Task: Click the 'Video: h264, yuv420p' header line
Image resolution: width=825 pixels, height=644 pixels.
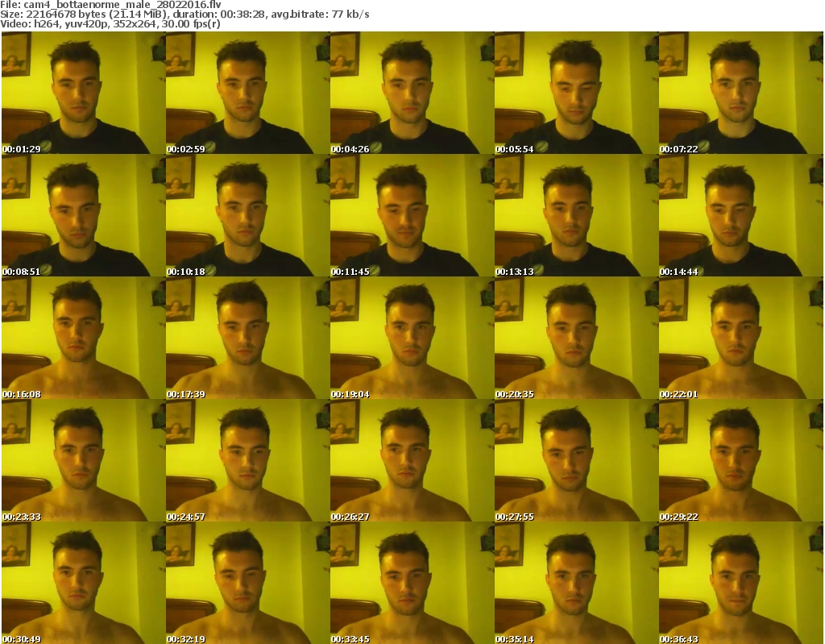Action: click(110, 24)
